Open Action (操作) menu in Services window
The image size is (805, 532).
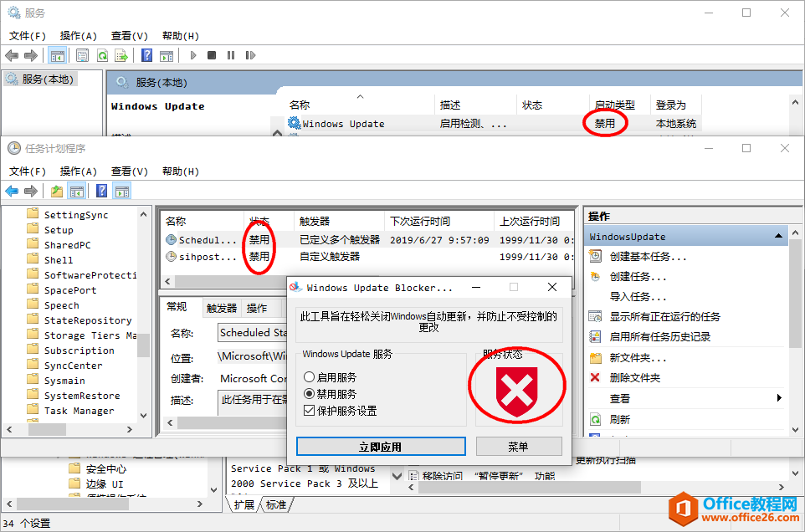tap(78, 36)
